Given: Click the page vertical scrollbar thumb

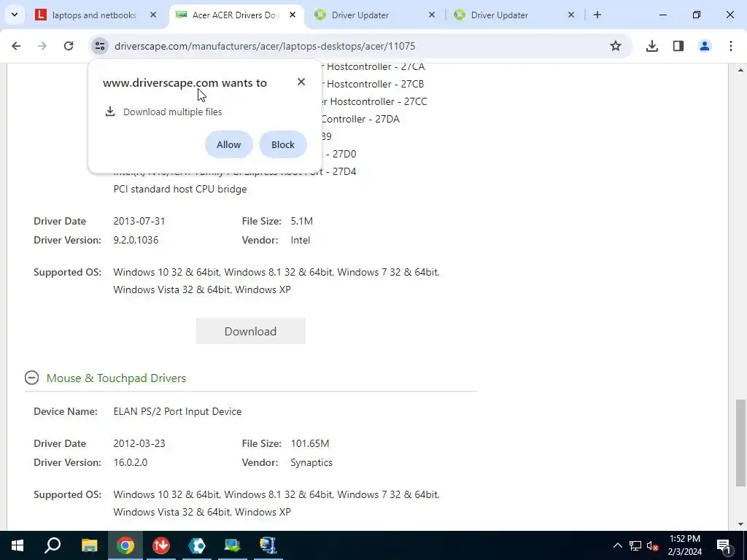Looking at the screenshot, I should [x=741, y=443].
